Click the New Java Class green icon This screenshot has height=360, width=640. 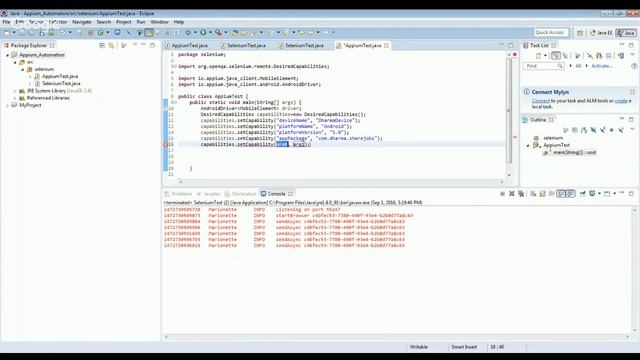coord(100,32)
